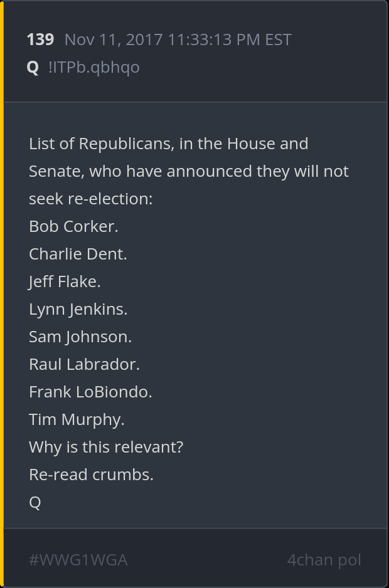389x588 pixels.
Task: Click the line starting 'Senate, who have announced'
Action: click(x=188, y=171)
